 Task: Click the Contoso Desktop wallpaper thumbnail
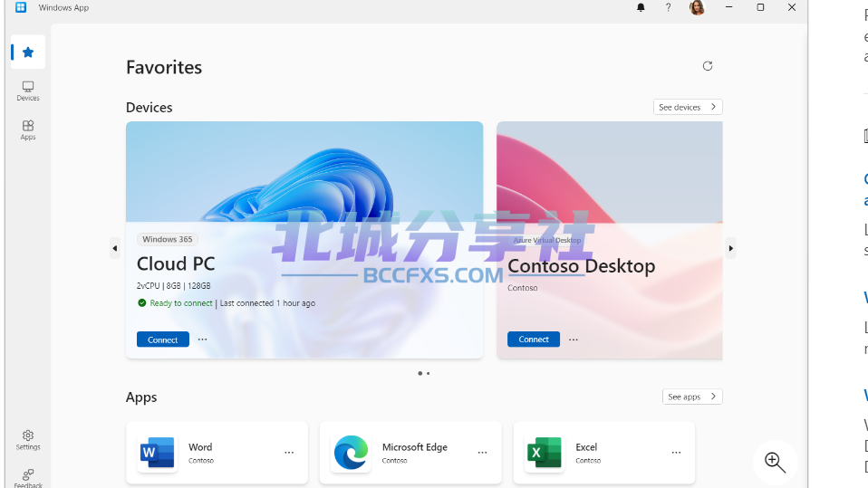pos(610,172)
